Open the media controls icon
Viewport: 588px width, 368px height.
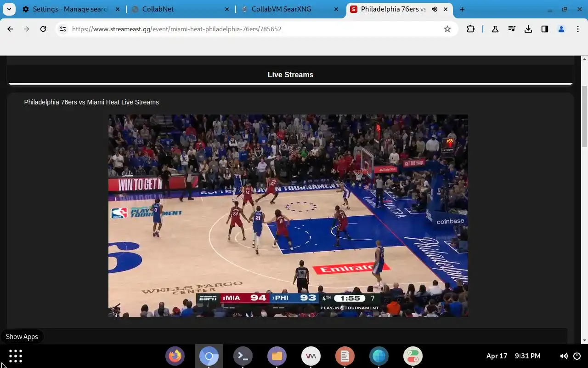pyautogui.click(x=512, y=29)
